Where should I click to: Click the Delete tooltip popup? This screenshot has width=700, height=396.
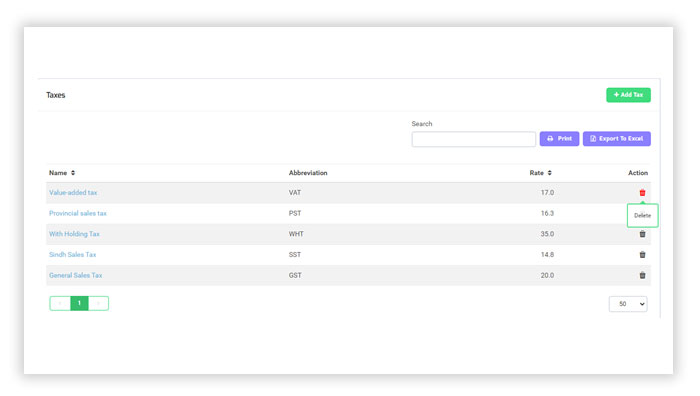(x=642, y=216)
